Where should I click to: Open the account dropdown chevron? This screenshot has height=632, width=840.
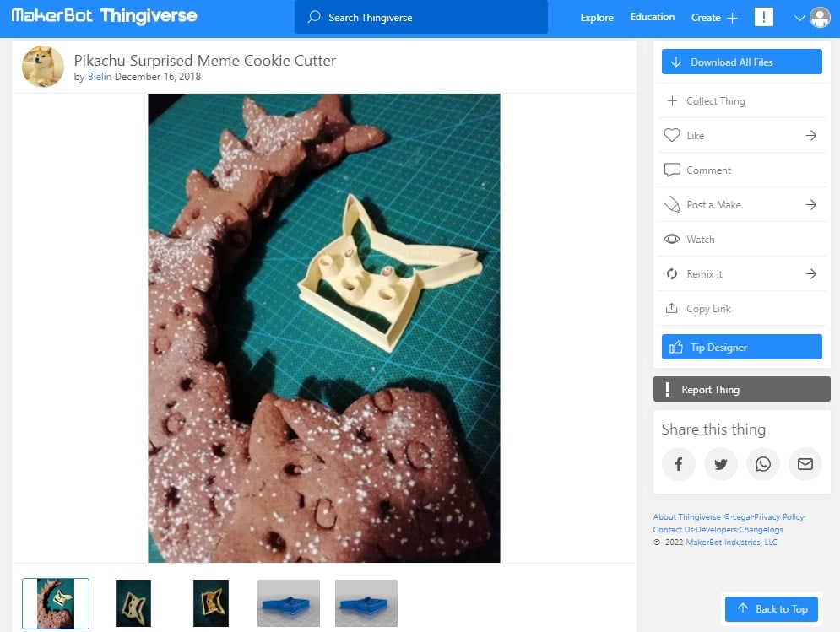click(799, 18)
